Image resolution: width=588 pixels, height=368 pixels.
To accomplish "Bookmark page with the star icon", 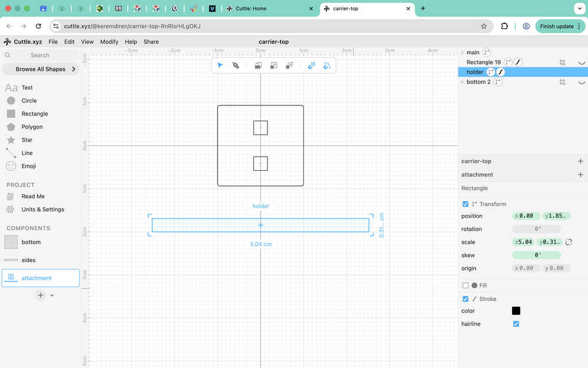I will [x=484, y=26].
